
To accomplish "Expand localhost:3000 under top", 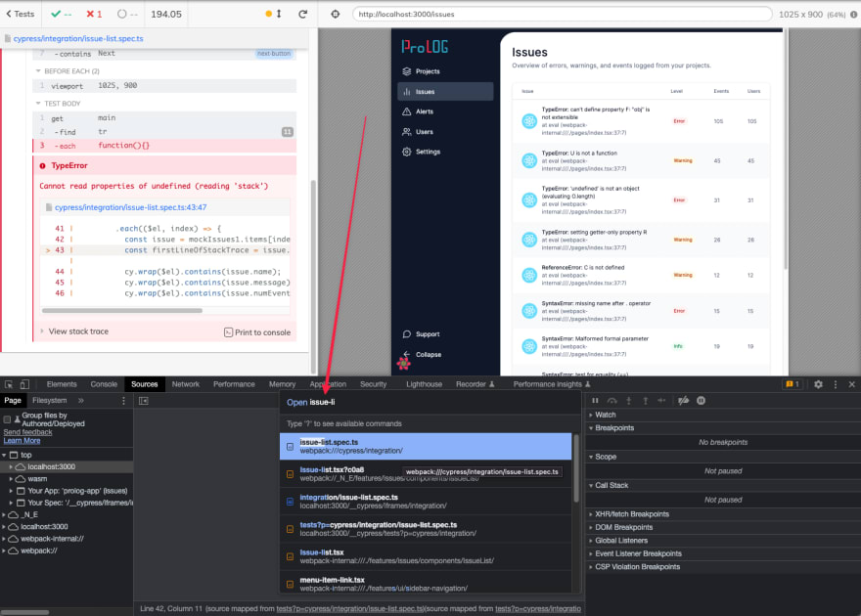I will click(x=11, y=466).
